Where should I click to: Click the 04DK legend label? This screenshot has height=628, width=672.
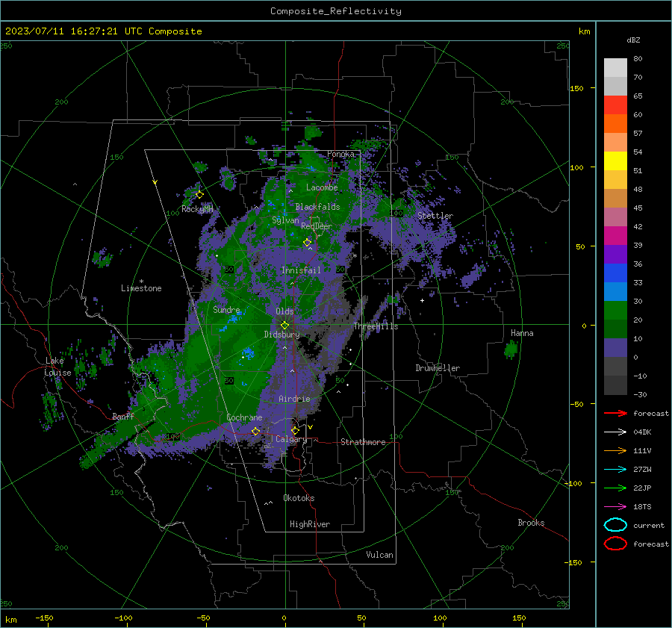pyautogui.click(x=642, y=432)
